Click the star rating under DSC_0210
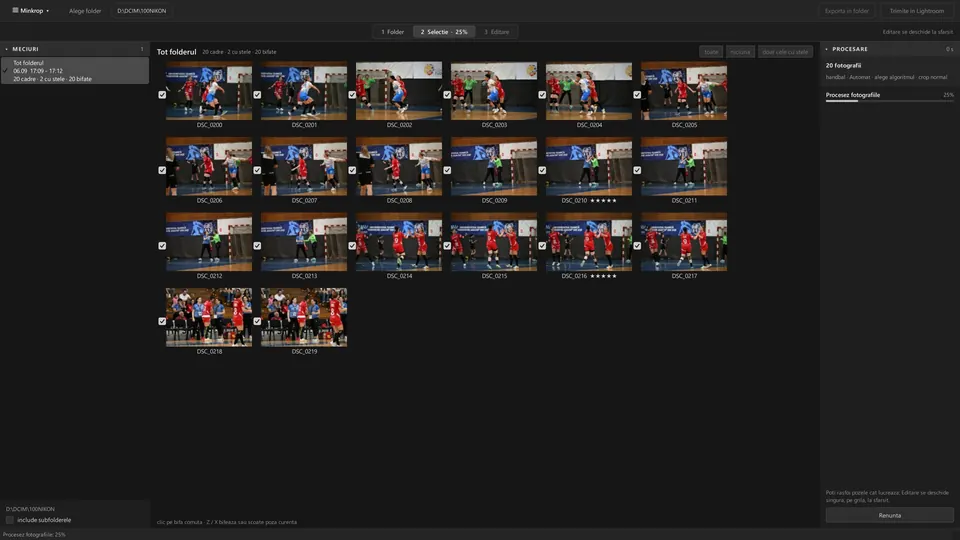 click(x=603, y=200)
